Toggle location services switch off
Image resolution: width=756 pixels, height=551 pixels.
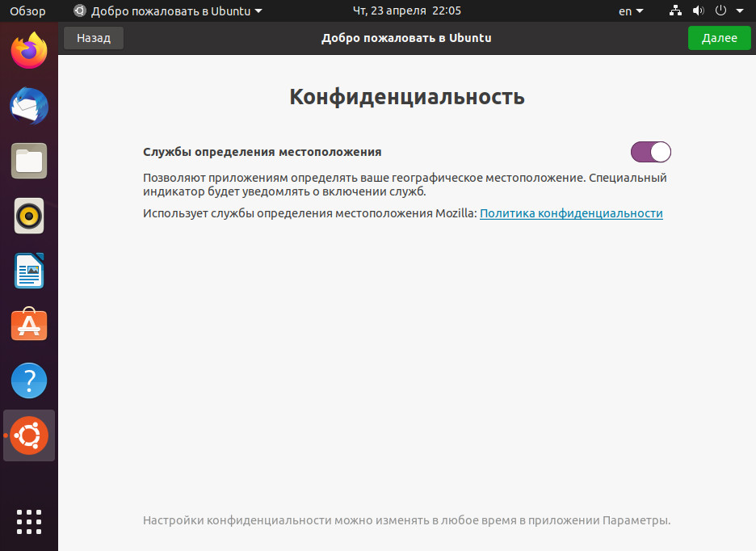[651, 152]
